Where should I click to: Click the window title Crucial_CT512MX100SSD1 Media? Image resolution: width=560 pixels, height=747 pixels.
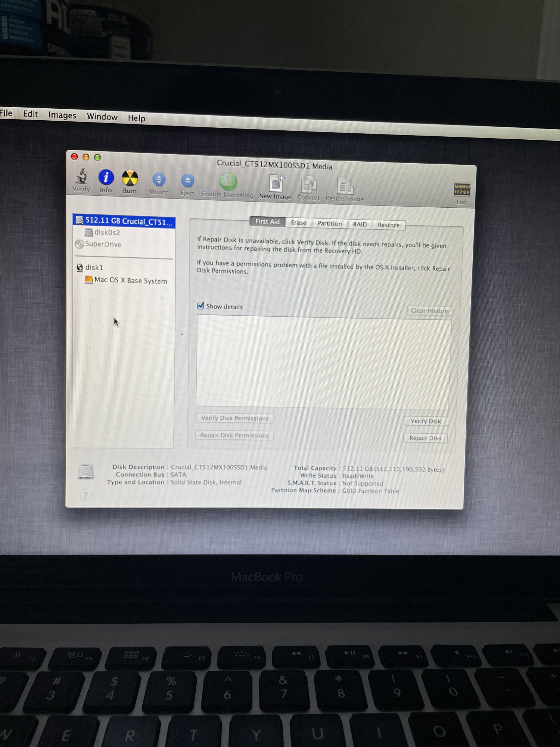tap(275, 165)
